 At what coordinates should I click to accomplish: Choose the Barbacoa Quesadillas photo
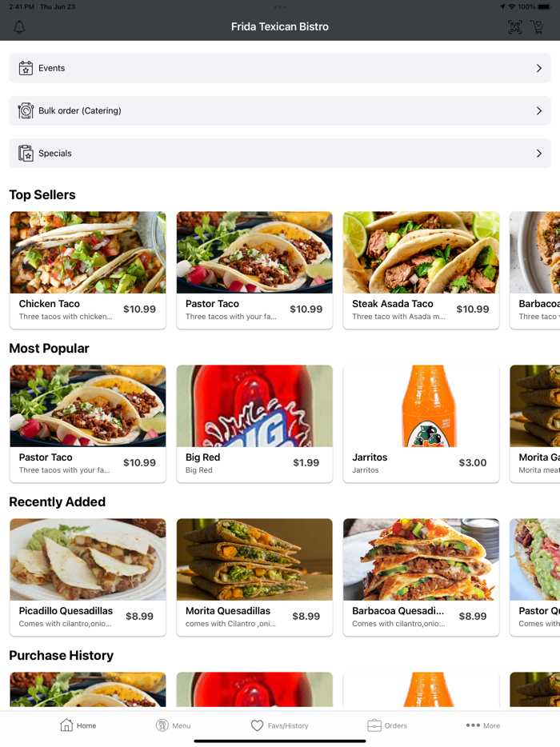[421, 560]
